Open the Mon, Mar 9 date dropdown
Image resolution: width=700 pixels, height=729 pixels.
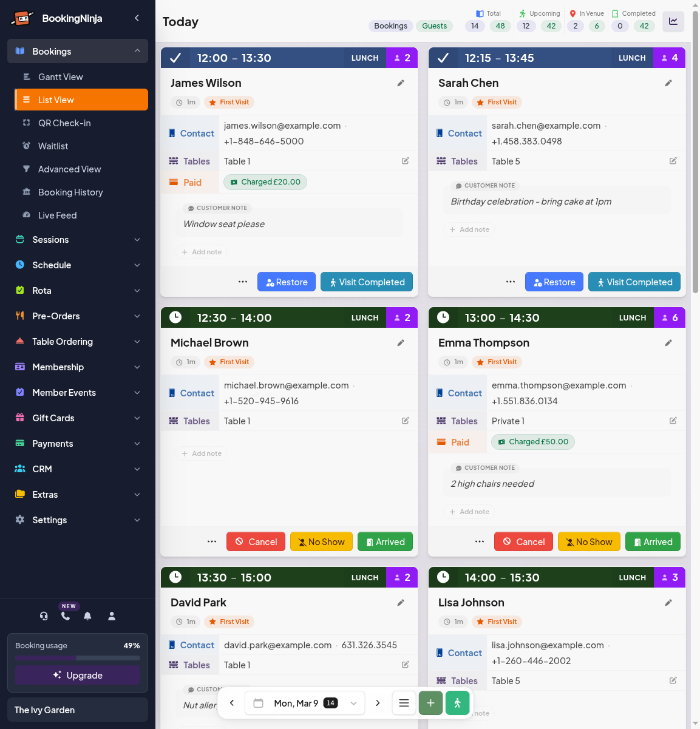[305, 703]
